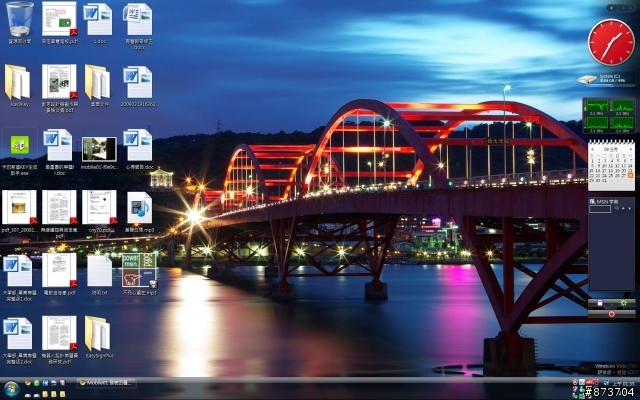Go to next month in calendar gadget
The height and width of the screenshot is (400, 640).
[x=631, y=149]
